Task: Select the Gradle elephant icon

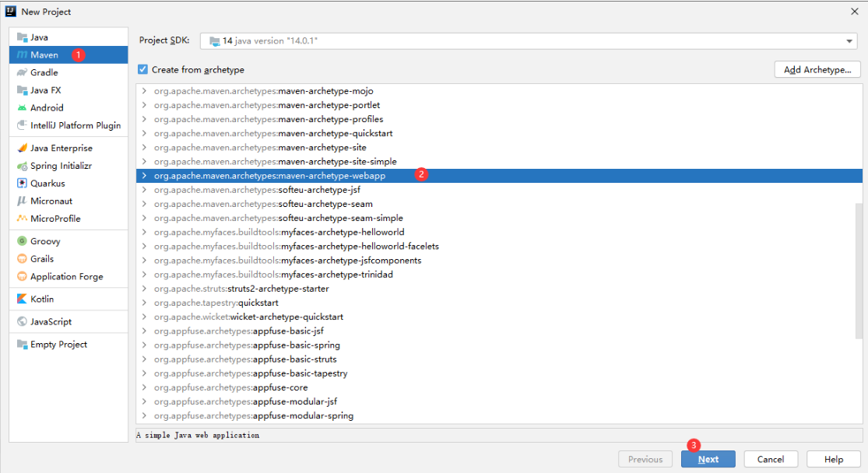Action: point(22,72)
